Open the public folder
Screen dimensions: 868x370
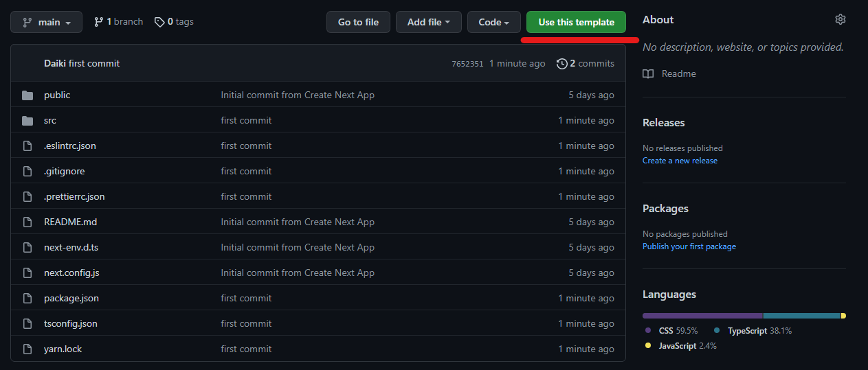57,95
